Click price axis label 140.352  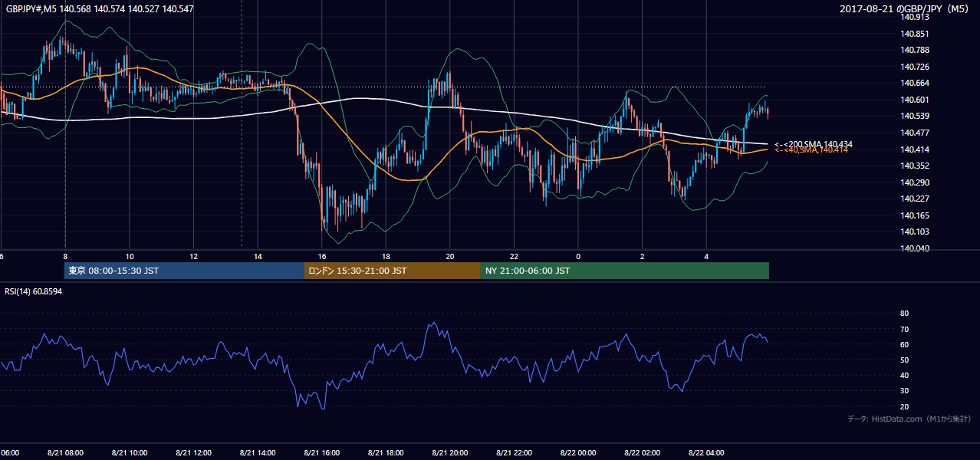915,166
